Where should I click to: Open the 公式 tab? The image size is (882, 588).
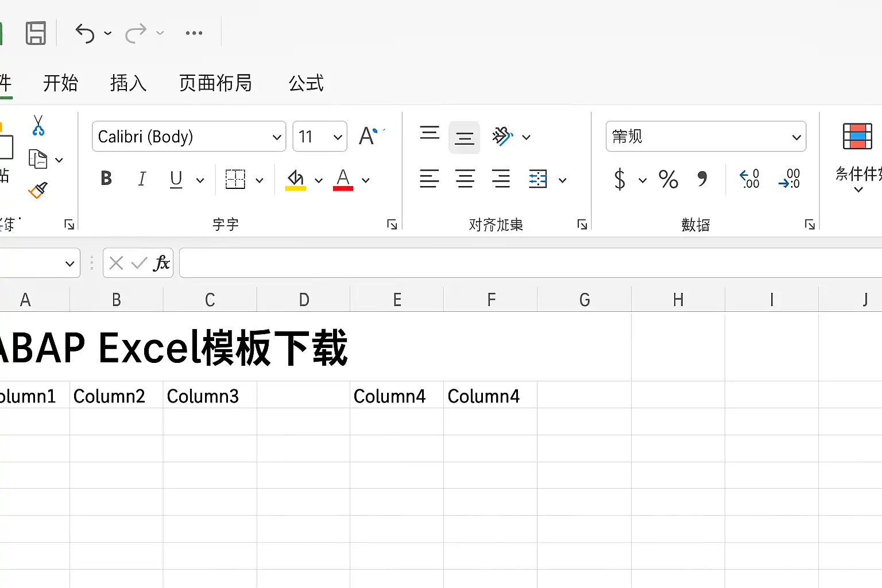click(306, 83)
